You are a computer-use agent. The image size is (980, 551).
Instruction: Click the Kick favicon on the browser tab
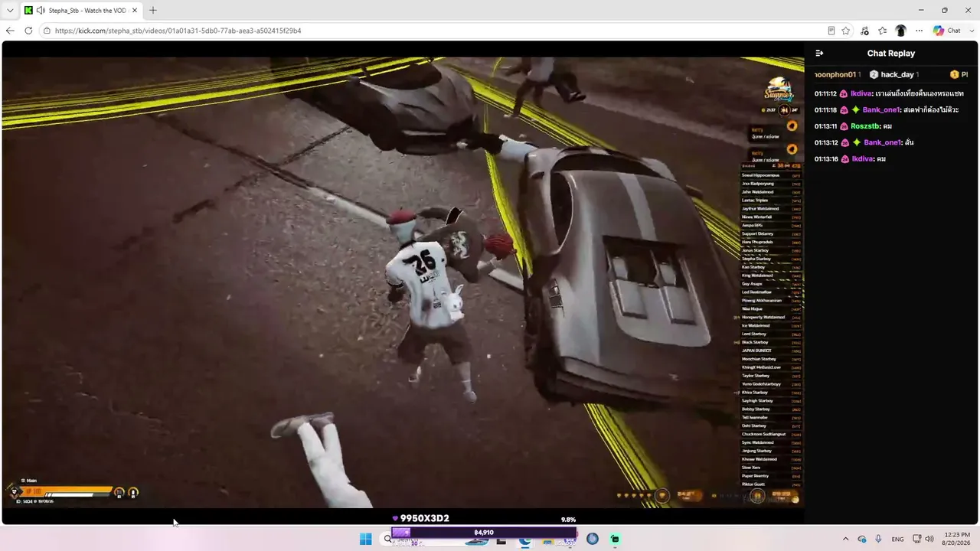coord(28,11)
